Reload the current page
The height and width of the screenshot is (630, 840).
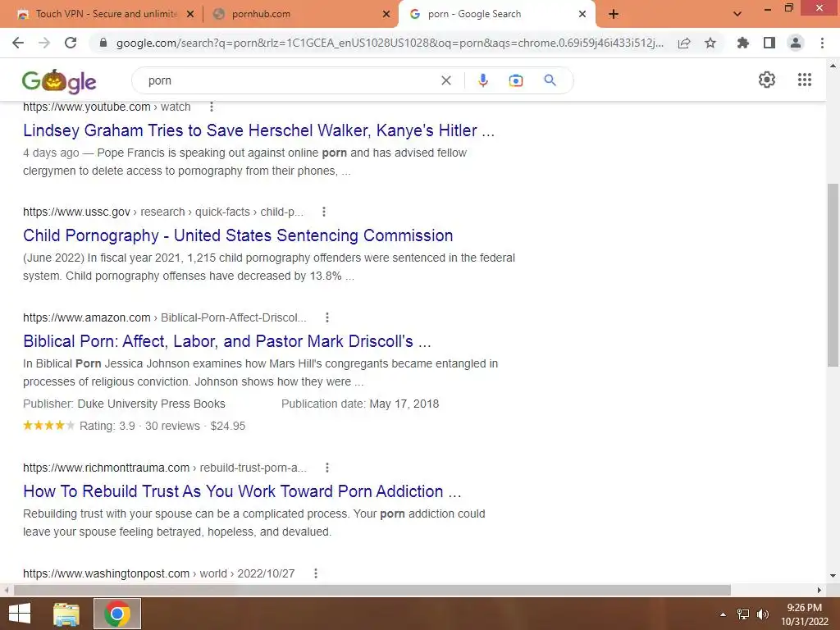pyautogui.click(x=71, y=43)
